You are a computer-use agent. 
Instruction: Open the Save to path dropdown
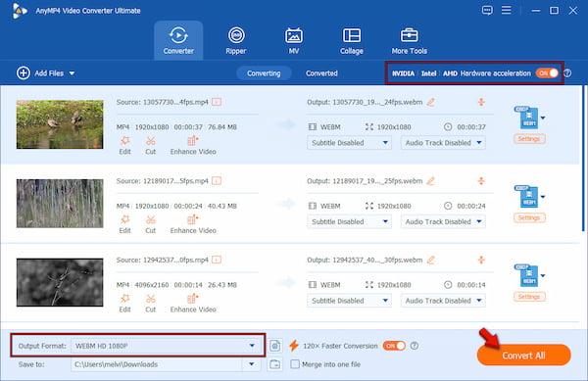click(251, 364)
